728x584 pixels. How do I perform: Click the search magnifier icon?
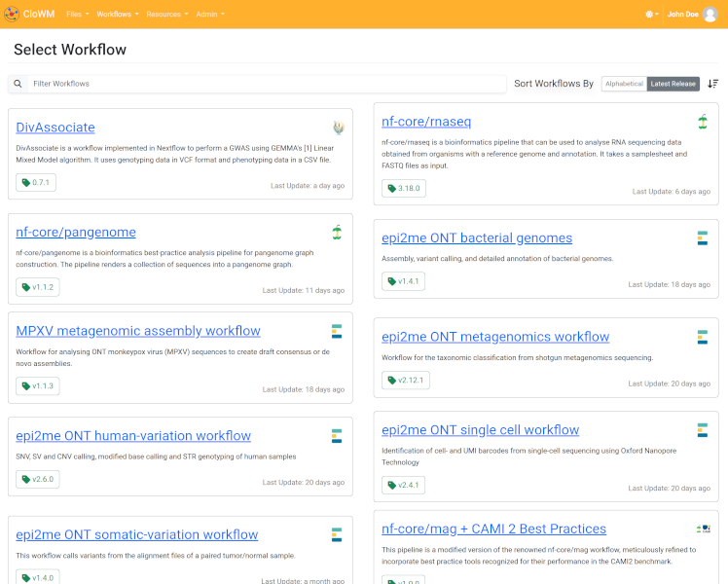[18, 84]
